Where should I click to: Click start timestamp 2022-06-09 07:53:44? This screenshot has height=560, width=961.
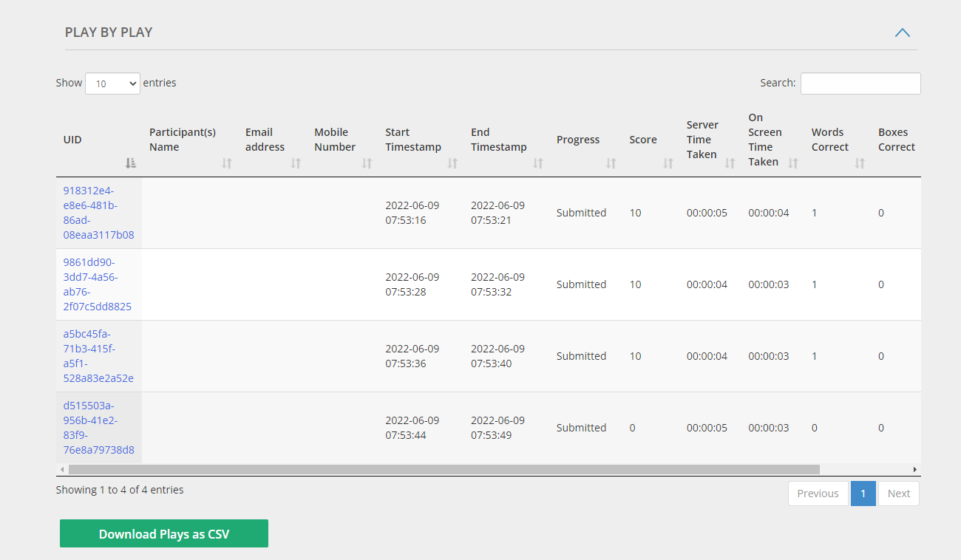pyautogui.click(x=412, y=428)
